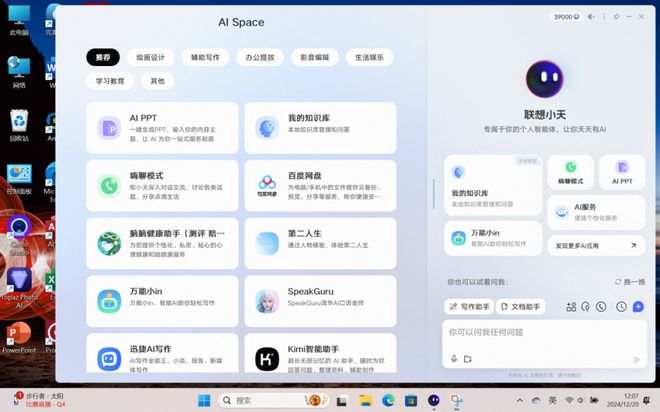The width and height of the screenshot is (660, 412).
Task: Select the 文档助手 chip
Action: [520, 307]
